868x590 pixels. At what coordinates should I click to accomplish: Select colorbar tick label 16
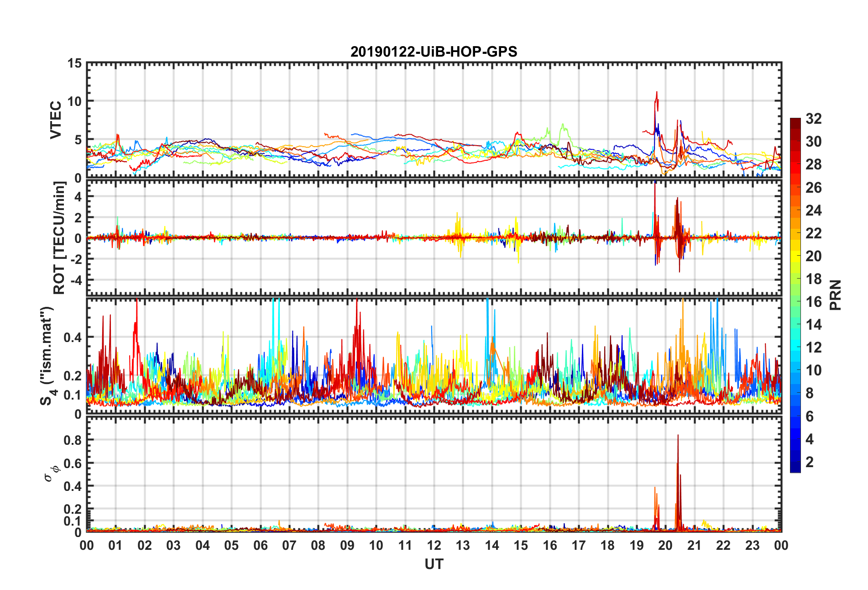point(813,302)
